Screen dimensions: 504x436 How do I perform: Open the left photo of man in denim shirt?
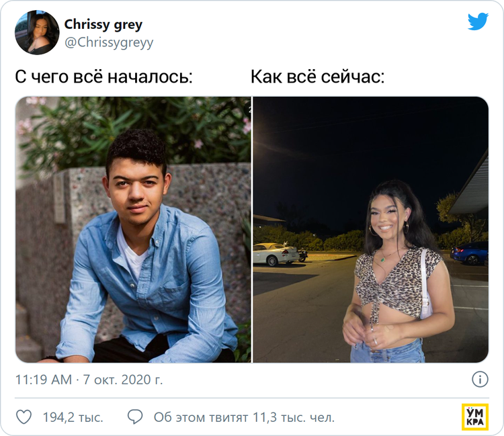pos(133,229)
